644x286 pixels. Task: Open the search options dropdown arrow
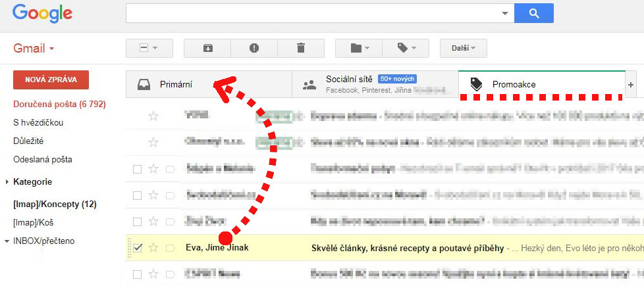505,14
